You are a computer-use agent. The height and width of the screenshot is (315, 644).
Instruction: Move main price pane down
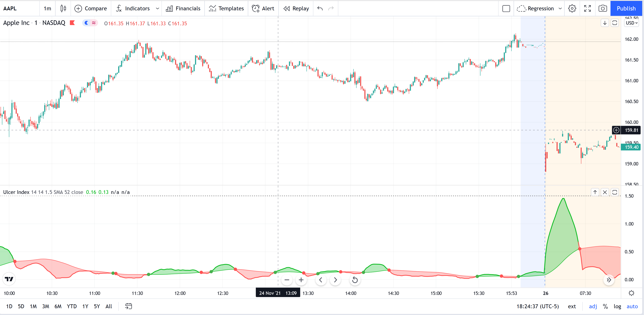(x=605, y=23)
